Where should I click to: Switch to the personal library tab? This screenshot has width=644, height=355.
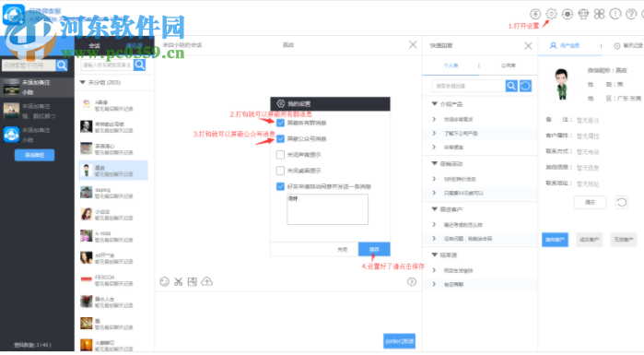451,65
